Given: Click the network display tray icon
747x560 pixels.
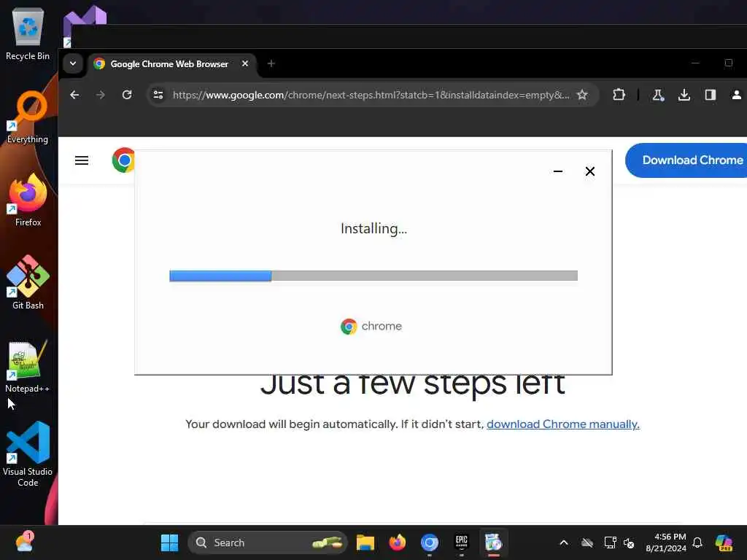Looking at the screenshot, I should [x=611, y=542].
